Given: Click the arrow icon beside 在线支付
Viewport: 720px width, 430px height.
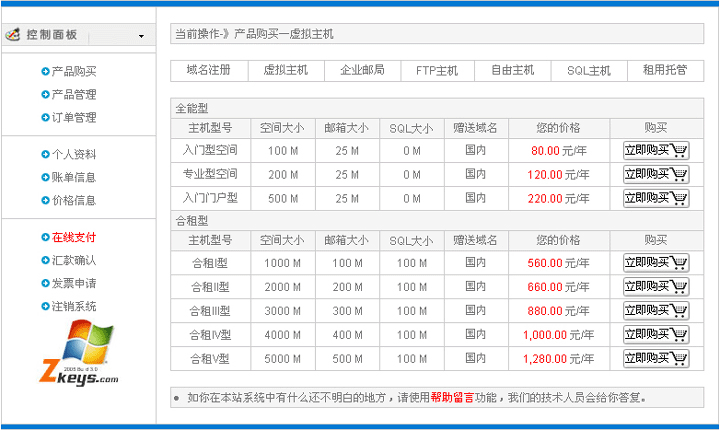Looking at the screenshot, I should point(45,238).
